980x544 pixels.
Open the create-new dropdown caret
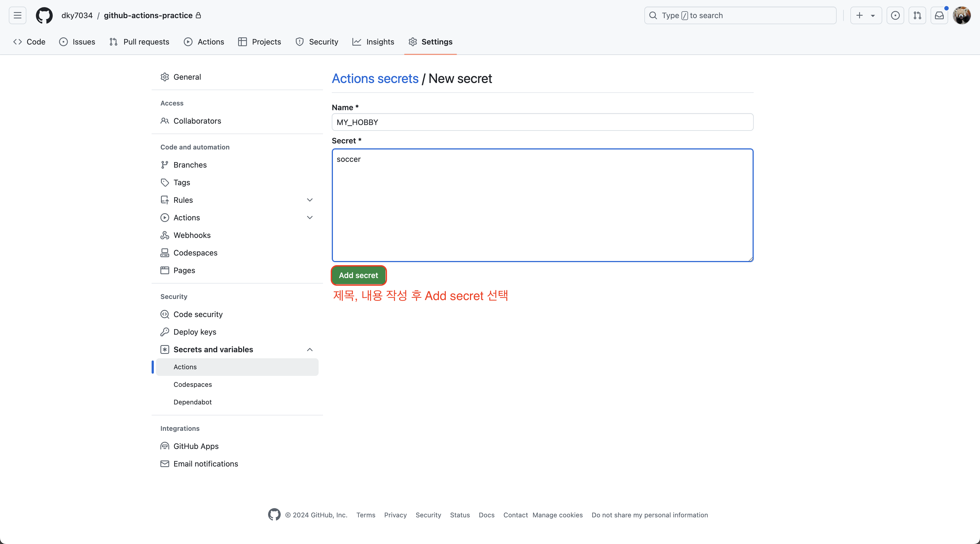point(873,16)
